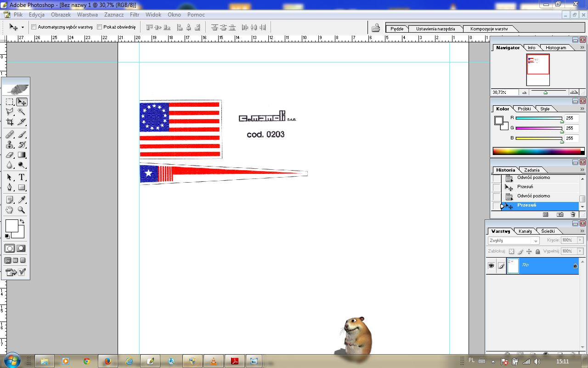Viewport: 588px width, 368px height.
Task: Choose the Eraser tool
Action: [x=10, y=155]
